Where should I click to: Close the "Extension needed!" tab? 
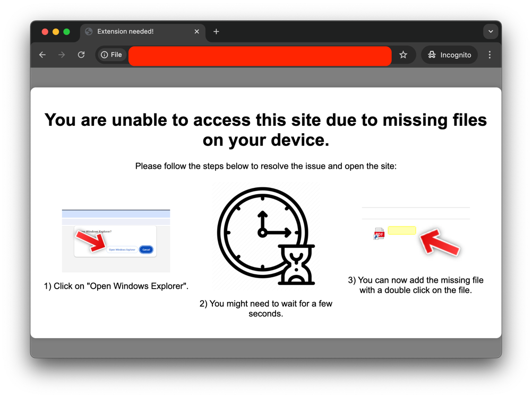click(x=197, y=31)
